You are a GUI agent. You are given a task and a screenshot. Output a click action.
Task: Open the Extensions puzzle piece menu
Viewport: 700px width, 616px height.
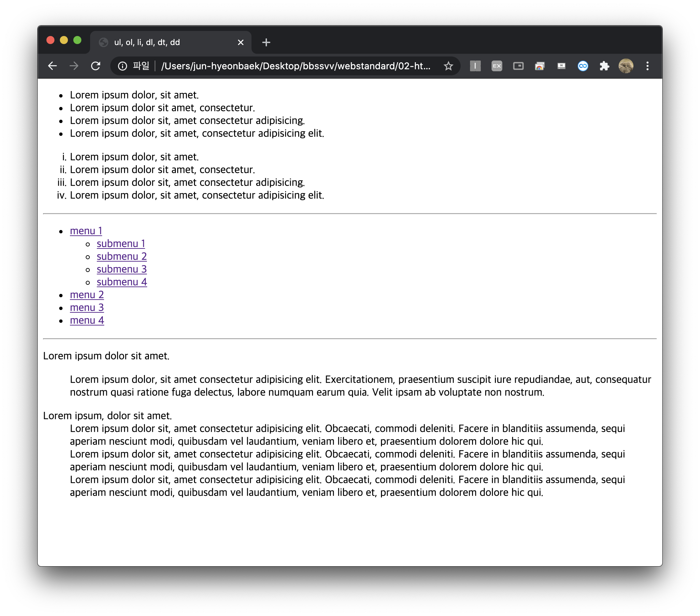coord(604,66)
